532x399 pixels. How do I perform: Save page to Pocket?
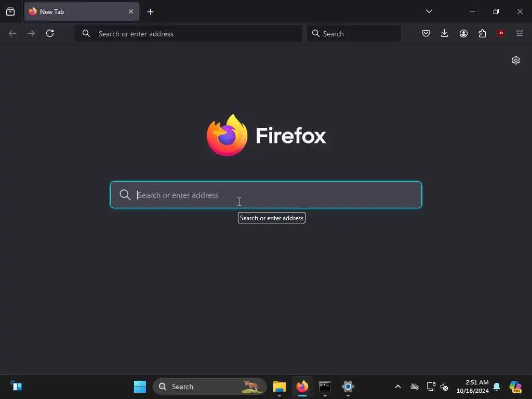point(426,33)
